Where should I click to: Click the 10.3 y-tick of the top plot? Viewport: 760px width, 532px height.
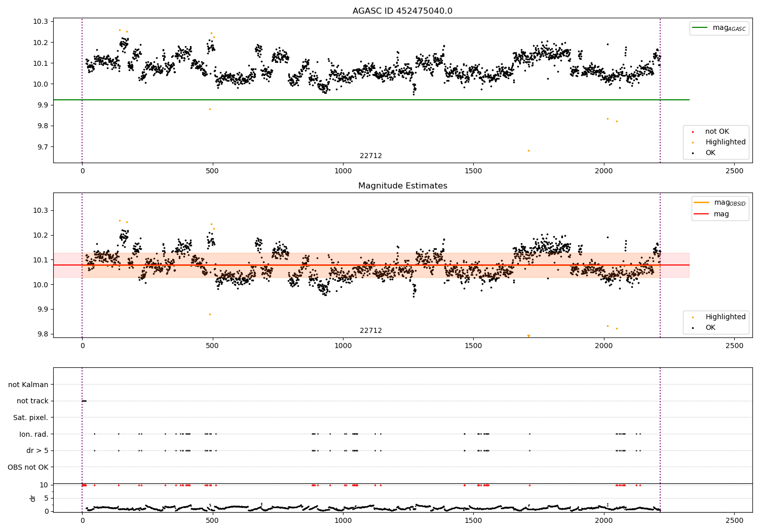[41, 22]
